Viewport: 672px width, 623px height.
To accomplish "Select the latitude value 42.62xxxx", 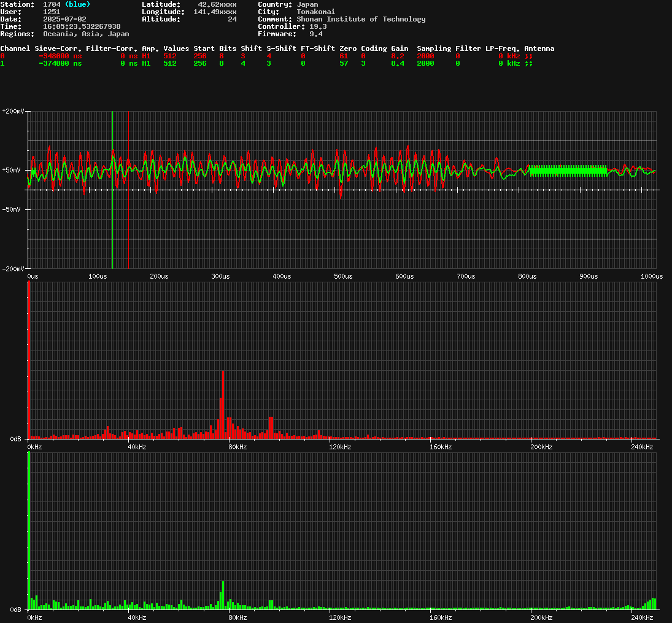I will pyautogui.click(x=217, y=4).
